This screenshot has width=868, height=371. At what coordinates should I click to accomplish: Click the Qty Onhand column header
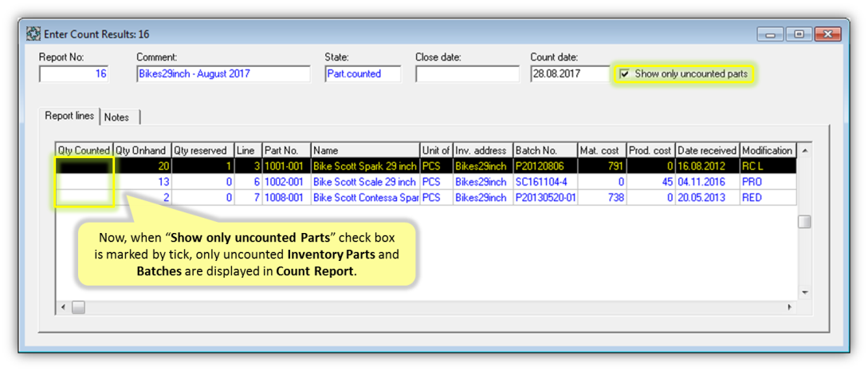(142, 150)
